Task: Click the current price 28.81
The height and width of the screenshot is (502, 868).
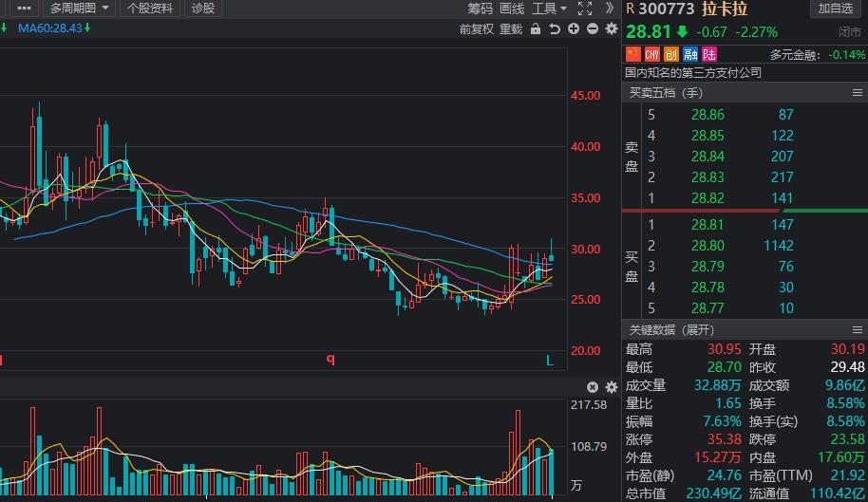Action: click(x=649, y=31)
